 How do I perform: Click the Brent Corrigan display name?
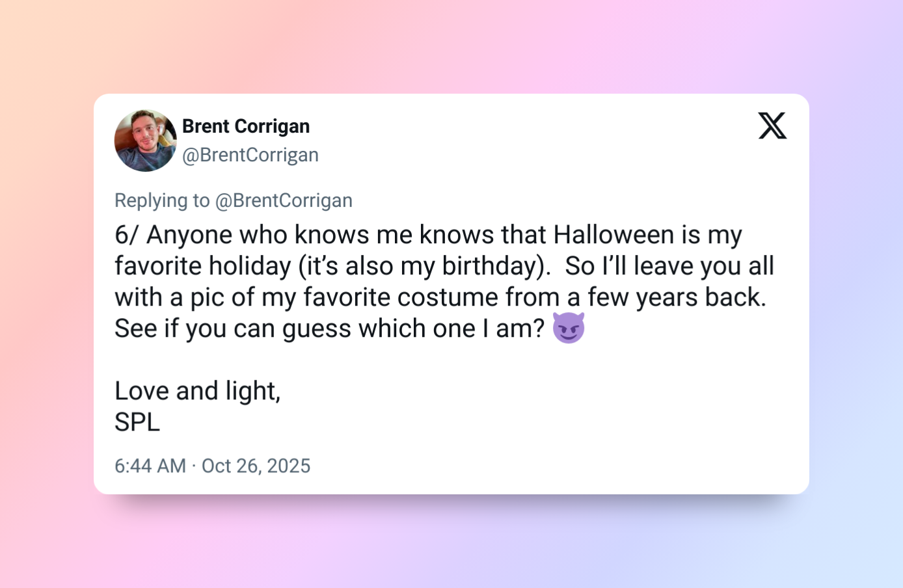[x=246, y=126]
